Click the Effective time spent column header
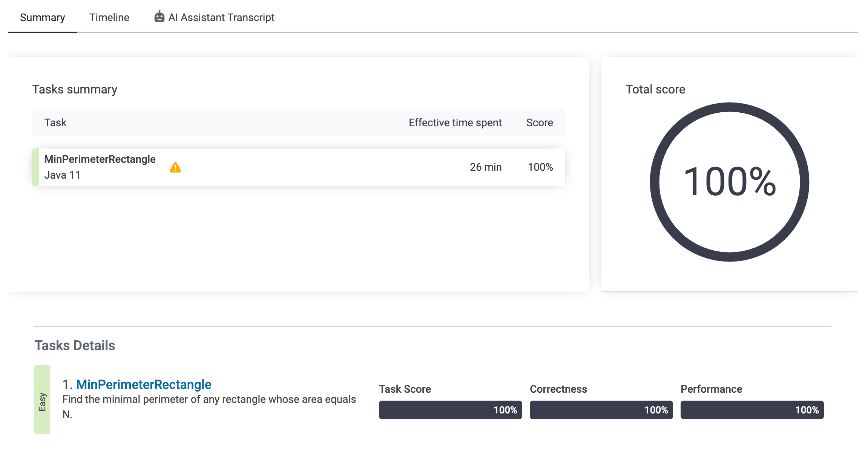This screenshot has width=868, height=450. (x=455, y=123)
